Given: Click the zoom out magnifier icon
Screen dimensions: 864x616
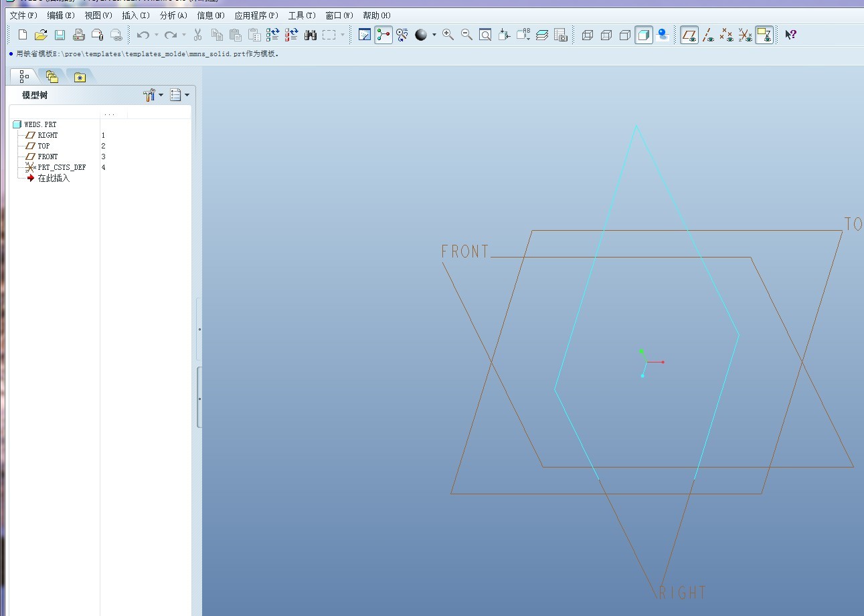Looking at the screenshot, I should tap(467, 35).
